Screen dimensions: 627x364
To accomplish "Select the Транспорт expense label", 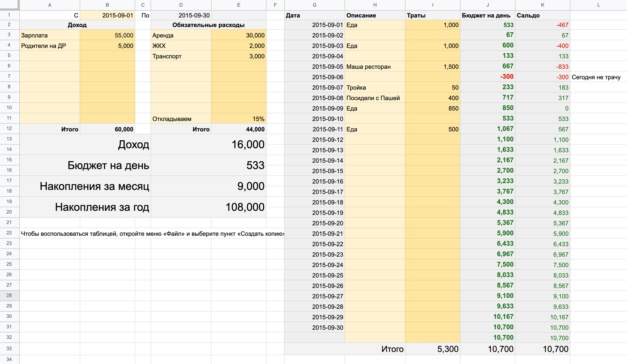I will click(x=181, y=56).
